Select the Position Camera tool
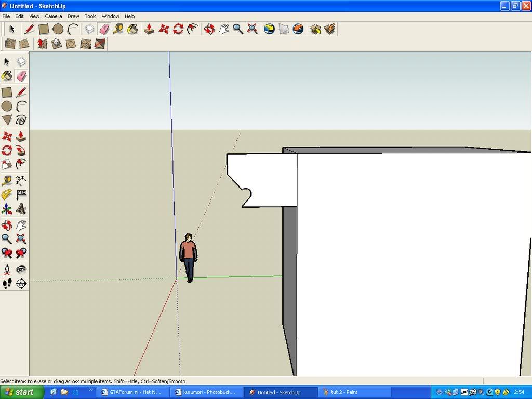The height and width of the screenshot is (399, 532). [x=7, y=270]
